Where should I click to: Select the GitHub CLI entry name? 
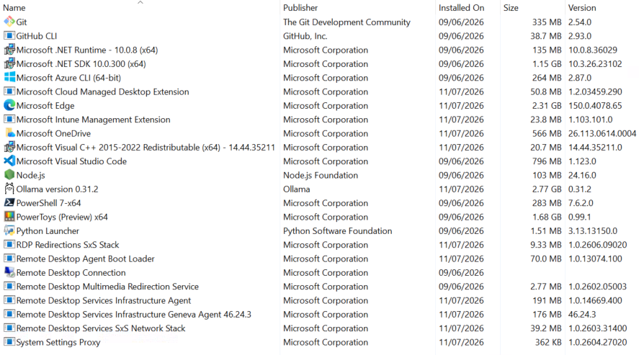coord(37,36)
